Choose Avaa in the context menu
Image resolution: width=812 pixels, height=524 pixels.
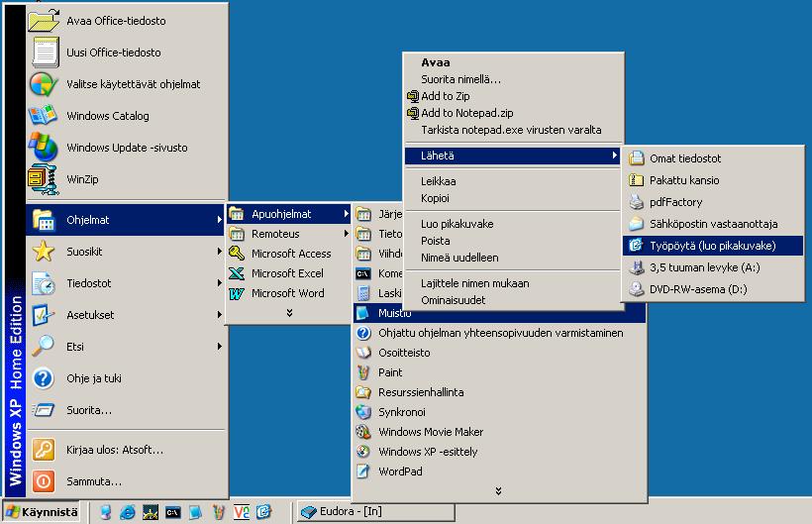[x=436, y=62]
